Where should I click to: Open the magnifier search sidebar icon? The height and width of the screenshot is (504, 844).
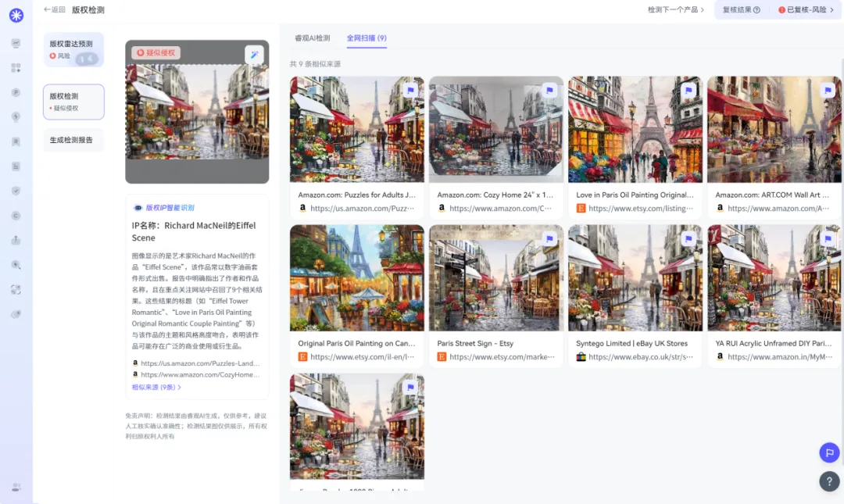click(x=16, y=265)
